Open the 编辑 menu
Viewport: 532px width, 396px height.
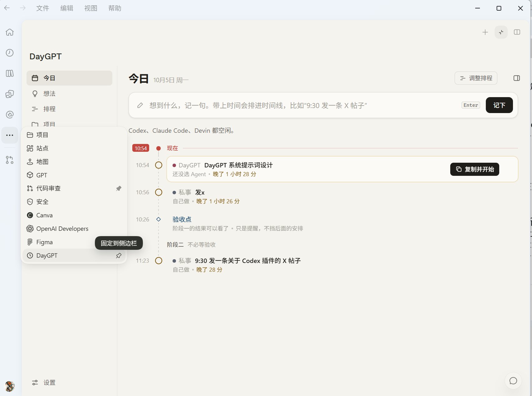66,8
